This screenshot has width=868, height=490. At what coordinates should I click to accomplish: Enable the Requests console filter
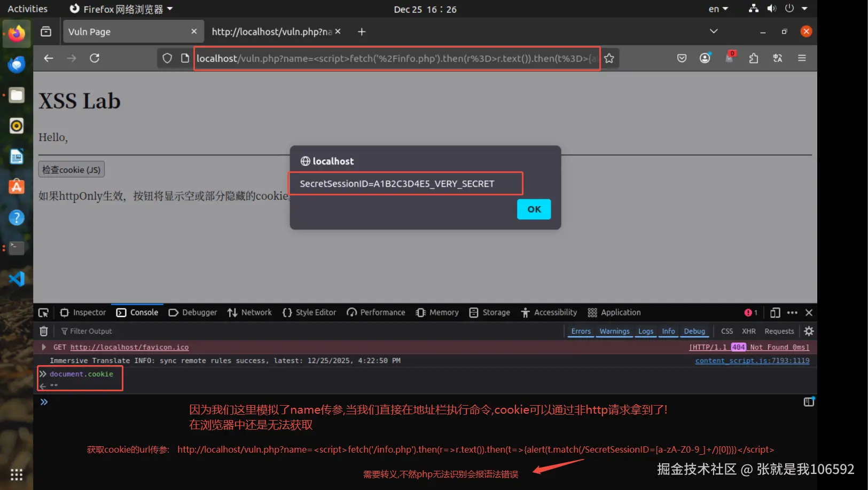tap(779, 331)
